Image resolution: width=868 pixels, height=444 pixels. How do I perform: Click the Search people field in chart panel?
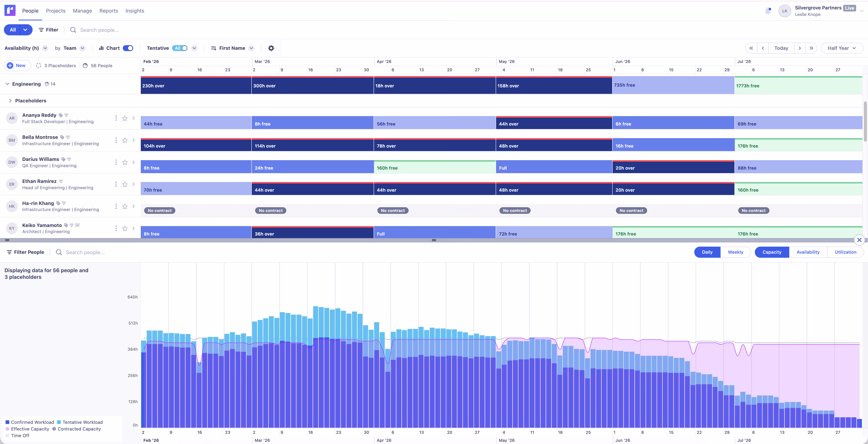(85, 252)
